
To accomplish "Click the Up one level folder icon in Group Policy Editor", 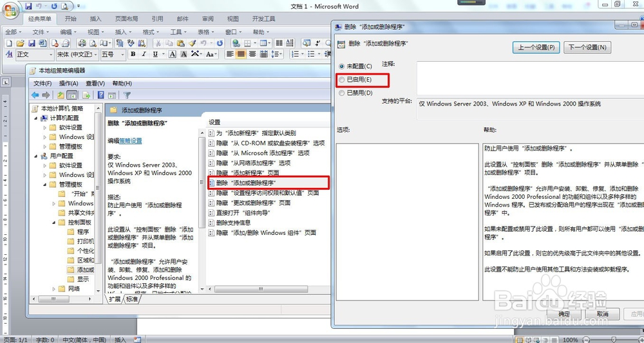I will coord(61,95).
